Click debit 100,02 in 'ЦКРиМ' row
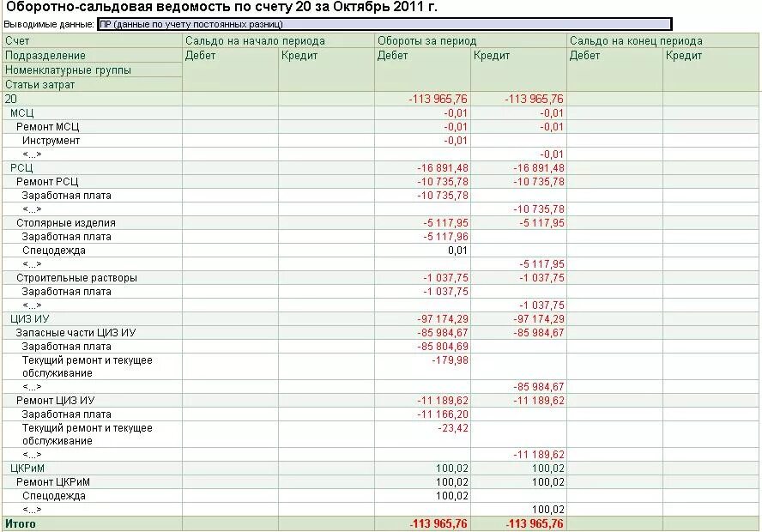The width and height of the screenshot is (762, 532). 452,469
